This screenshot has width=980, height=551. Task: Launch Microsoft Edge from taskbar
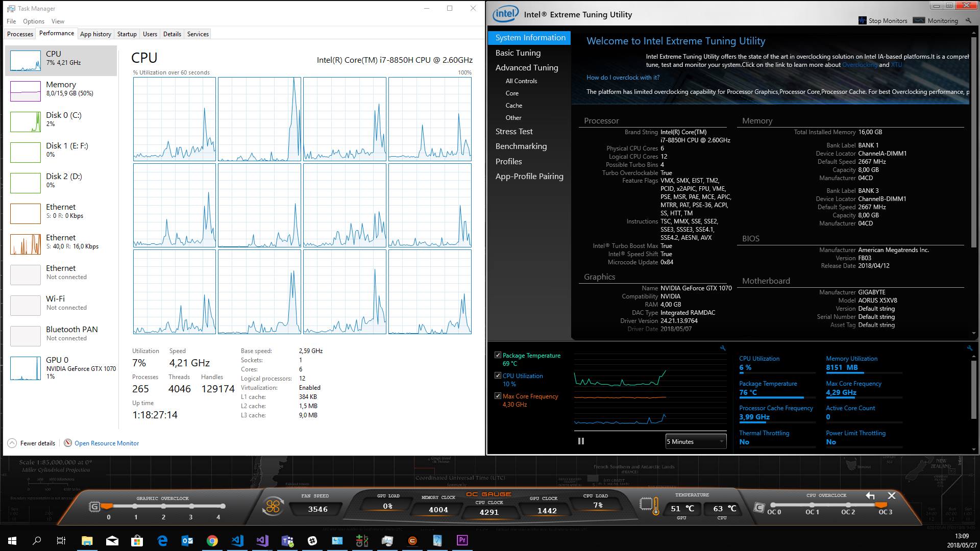click(162, 541)
